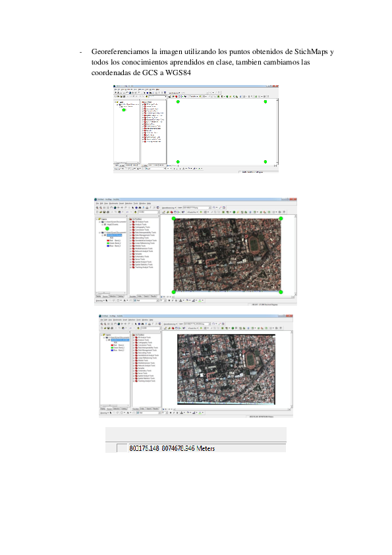Click Save icon in middle screenshot
The height and width of the screenshot is (555, 392).
coord(104,212)
